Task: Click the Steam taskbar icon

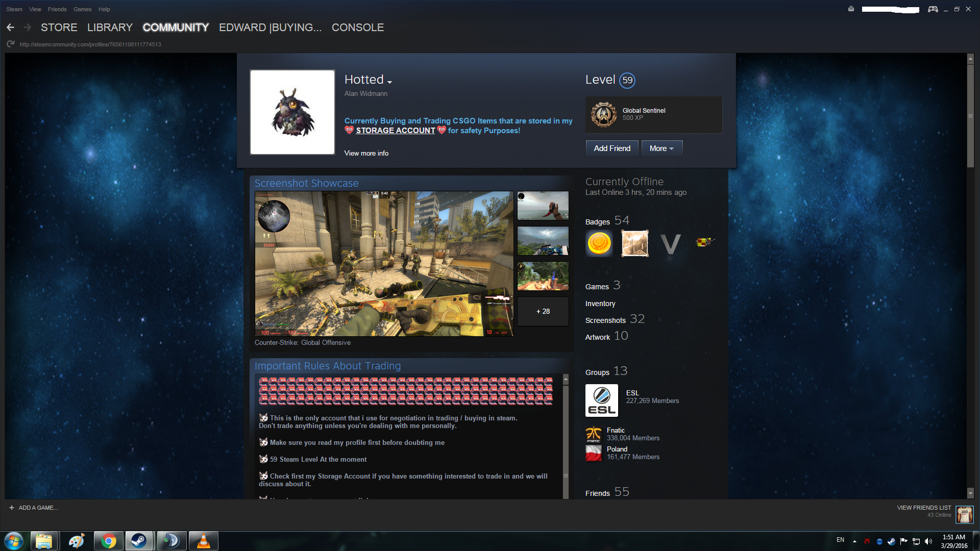Action: click(139, 541)
